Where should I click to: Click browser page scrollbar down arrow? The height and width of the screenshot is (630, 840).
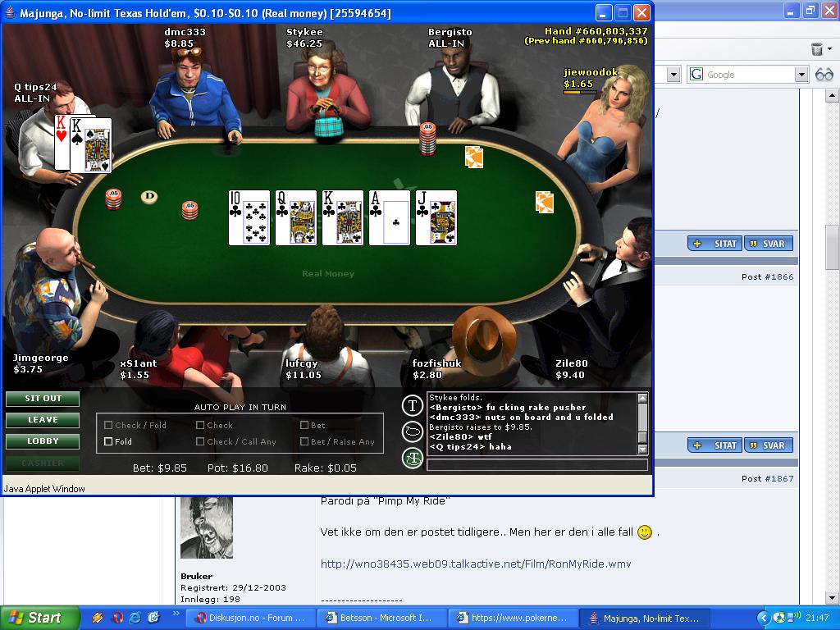point(832,598)
